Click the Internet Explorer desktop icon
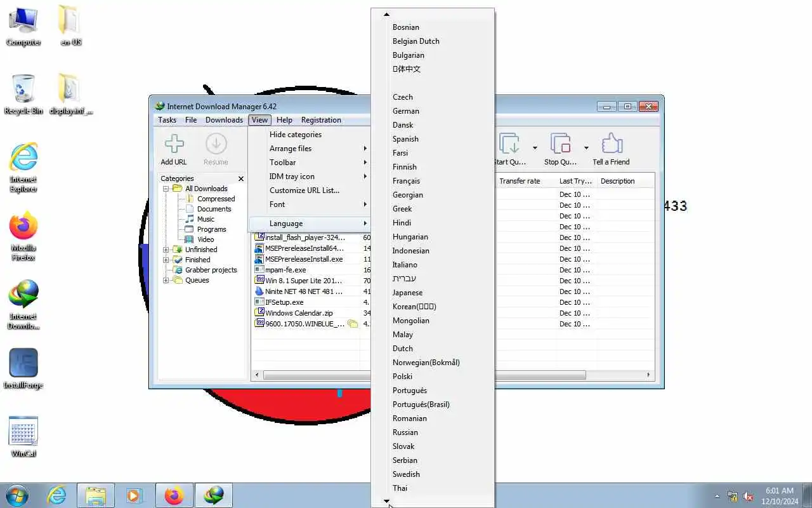Viewport: 812px width, 508px height. click(x=23, y=168)
